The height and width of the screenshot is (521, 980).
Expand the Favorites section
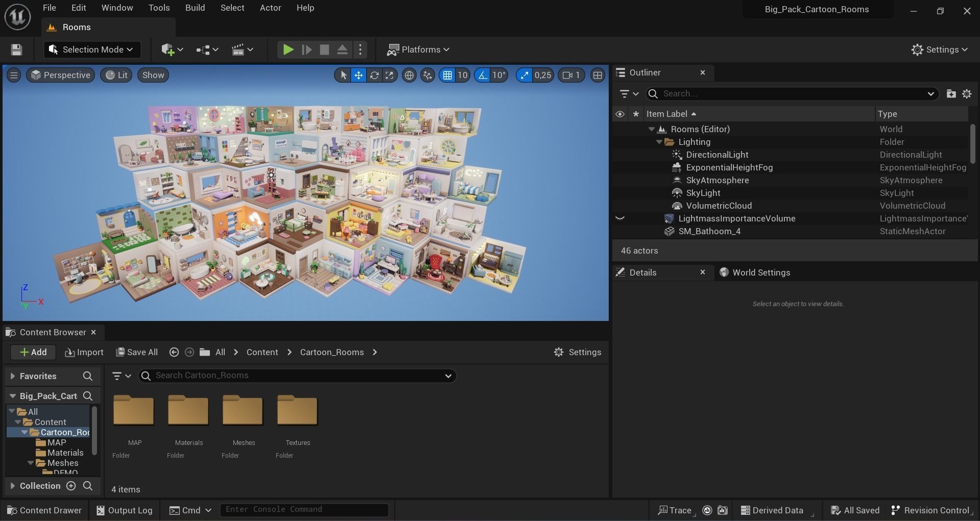[12, 376]
